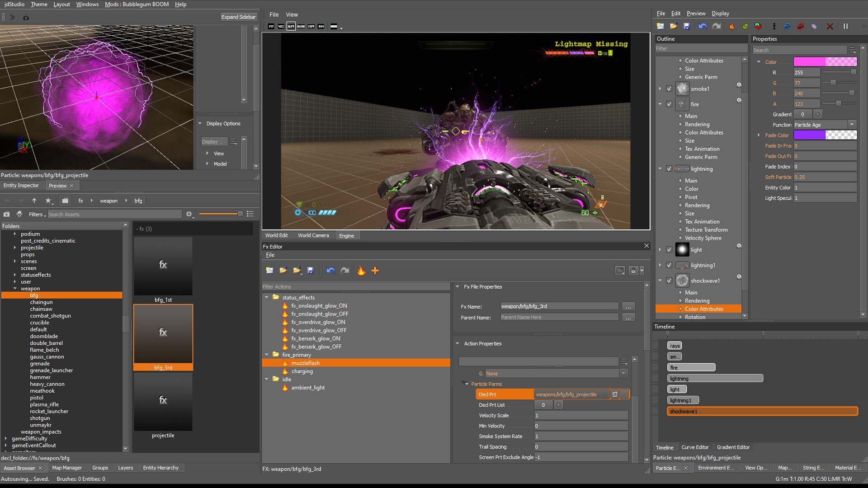This screenshot has height=488, width=868.
Task: Undo last change in the Fx Editor
Action: 330,270
